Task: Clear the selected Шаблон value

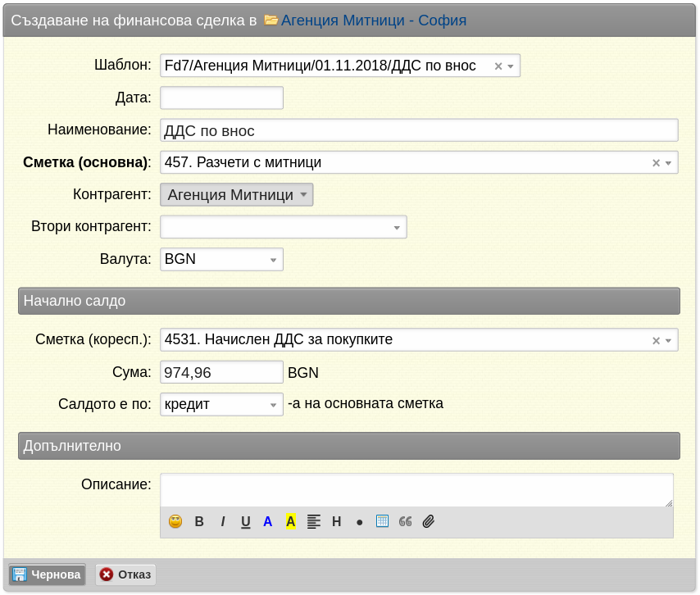Action: pyautogui.click(x=498, y=66)
